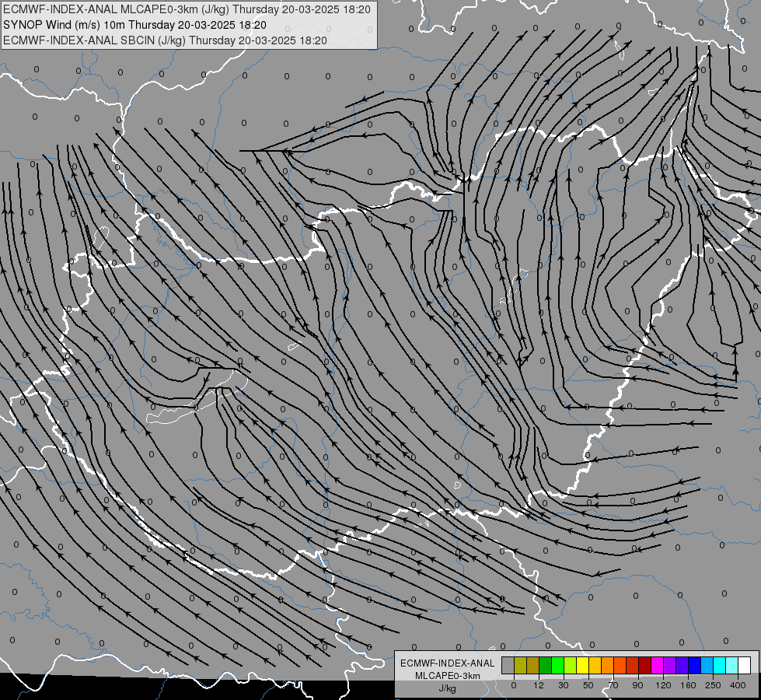This screenshot has width=761, height=700.
Task: Click the MLCAPE0-3km title line at top
Action: tap(187, 9)
